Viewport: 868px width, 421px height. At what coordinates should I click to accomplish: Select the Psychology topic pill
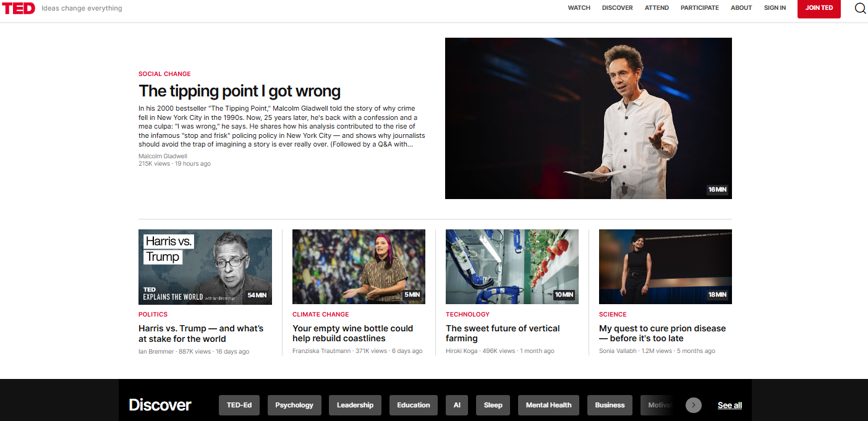(294, 405)
